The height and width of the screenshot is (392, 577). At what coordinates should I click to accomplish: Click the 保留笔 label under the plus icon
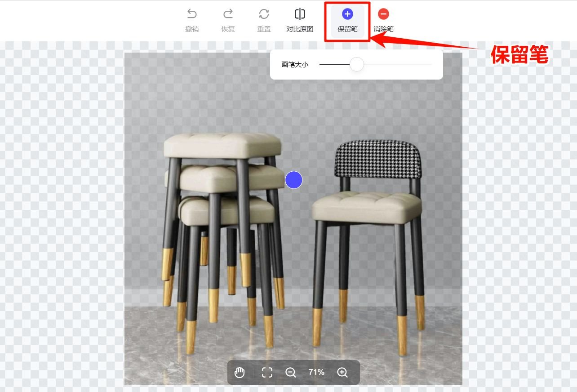pos(347,29)
